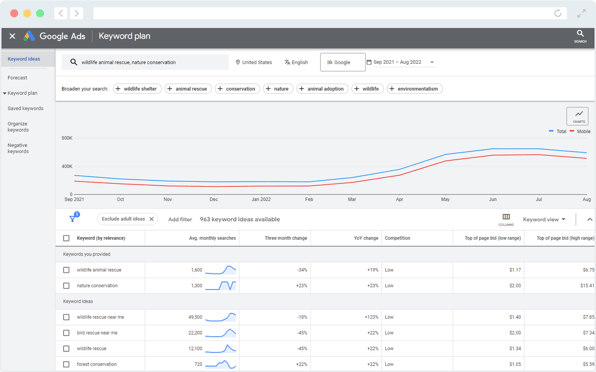This screenshot has height=372, width=596.
Task: Click trend sparkline for 'nature conservation'
Action: tap(220, 285)
